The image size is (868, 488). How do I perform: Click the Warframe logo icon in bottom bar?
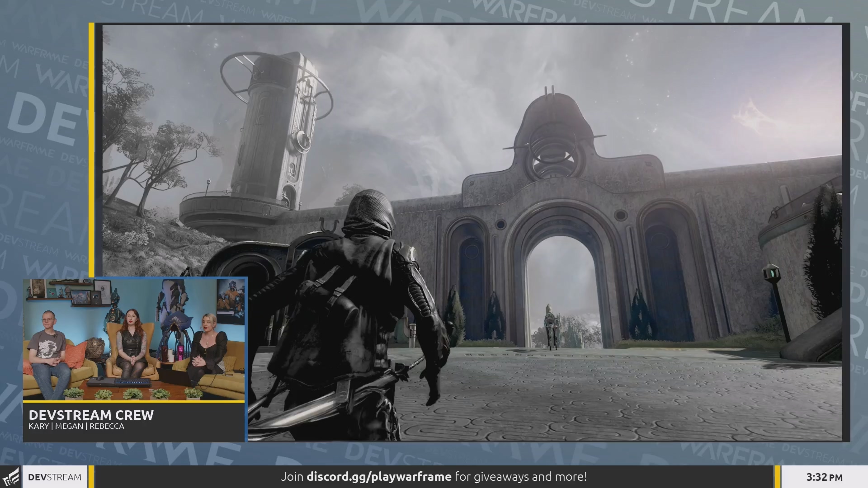(x=11, y=477)
